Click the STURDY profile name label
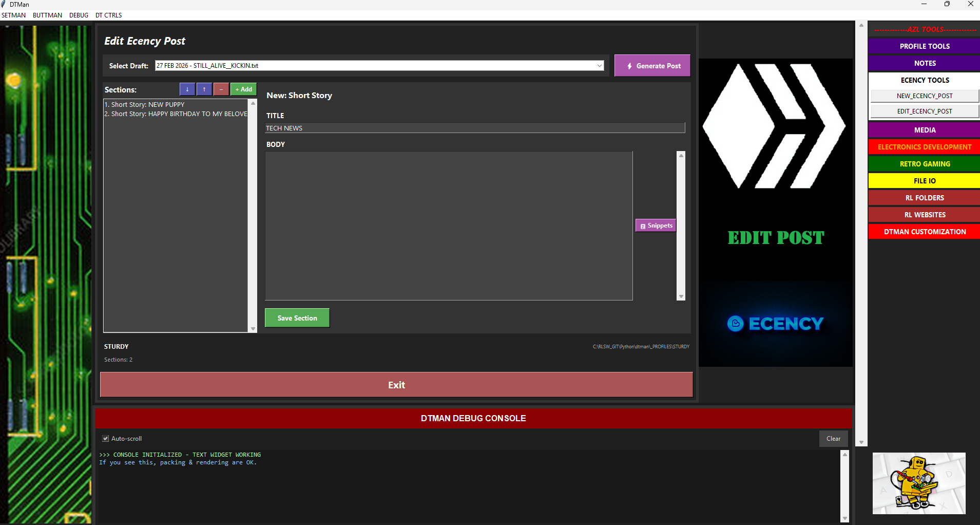This screenshot has height=525, width=980. coord(117,347)
